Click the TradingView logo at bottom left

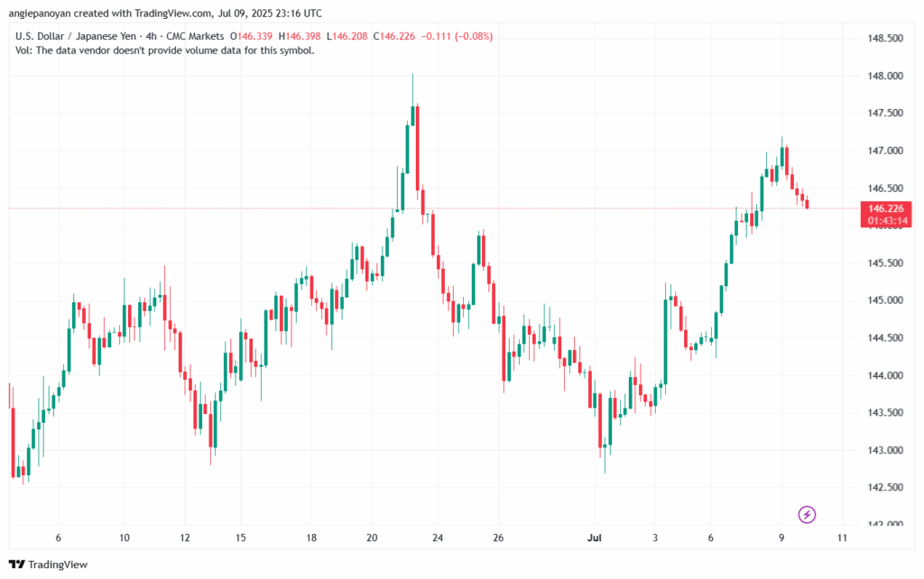(x=49, y=565)
